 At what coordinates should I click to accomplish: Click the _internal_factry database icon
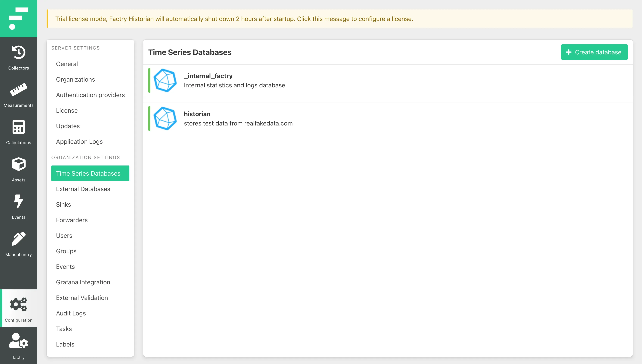pyautogui.click(x=165, y=80)
